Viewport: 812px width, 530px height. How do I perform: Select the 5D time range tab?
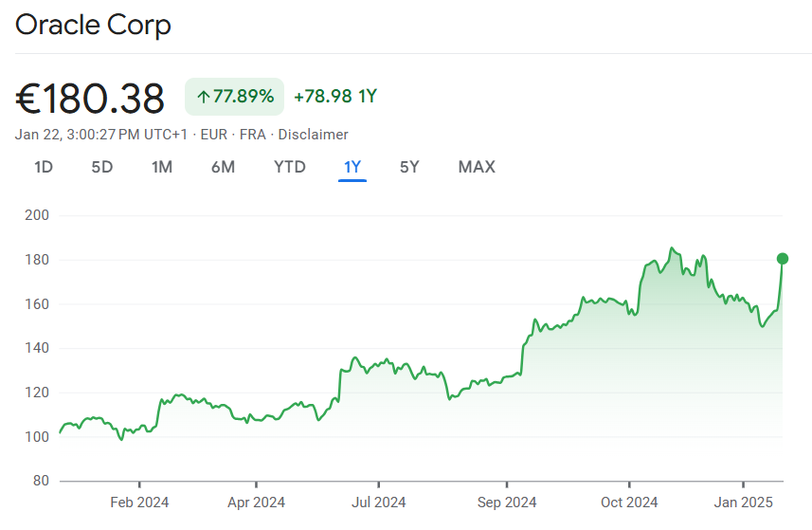tap(102, 167)
